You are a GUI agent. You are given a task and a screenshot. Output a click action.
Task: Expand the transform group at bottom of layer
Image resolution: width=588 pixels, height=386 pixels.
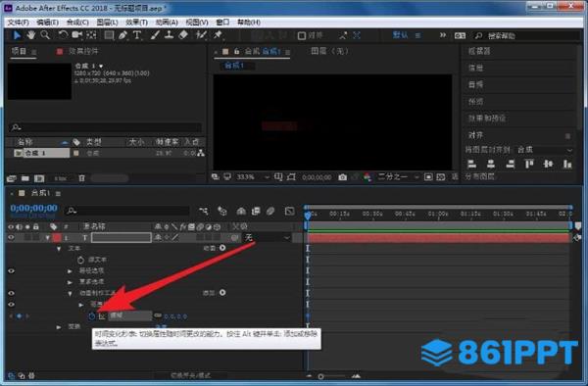point(59,327)
